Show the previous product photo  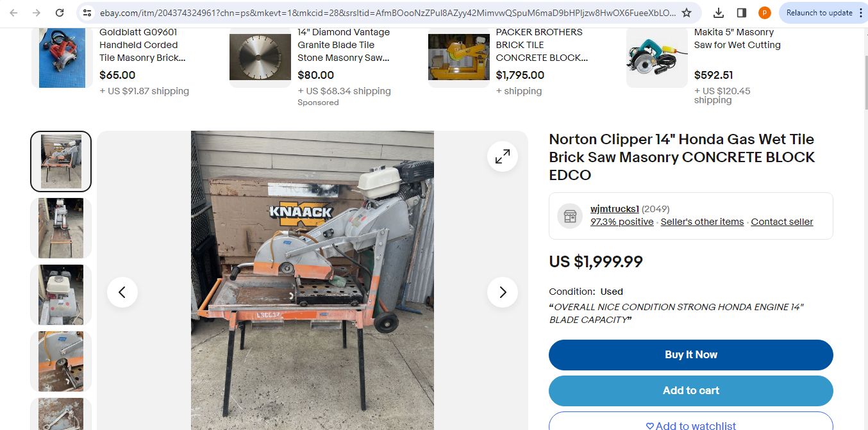coord(122,292)
